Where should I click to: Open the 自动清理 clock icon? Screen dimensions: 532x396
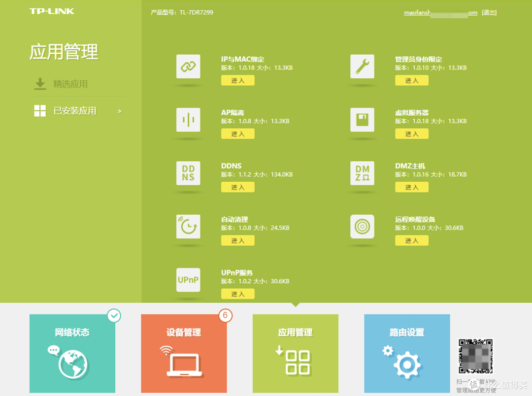(188, 227)
